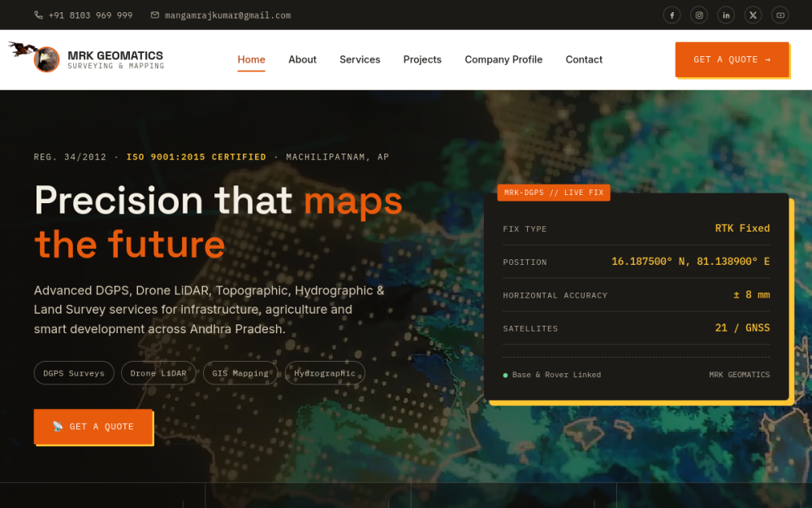This screenshot has width=812, height=508.
Task: Click the MRK-DGPS // LIVE FIX badge
Action: 554,193
